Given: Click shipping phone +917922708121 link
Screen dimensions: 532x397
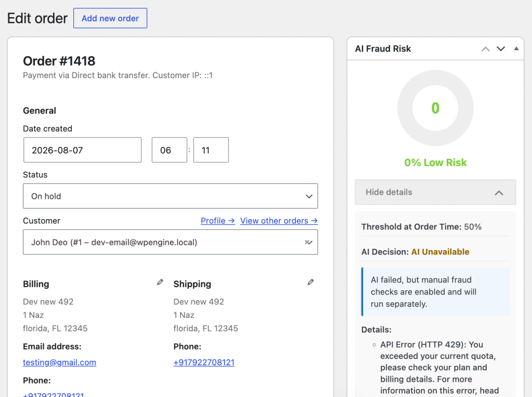Looking at the screenshot, I should tap(204, 362).
